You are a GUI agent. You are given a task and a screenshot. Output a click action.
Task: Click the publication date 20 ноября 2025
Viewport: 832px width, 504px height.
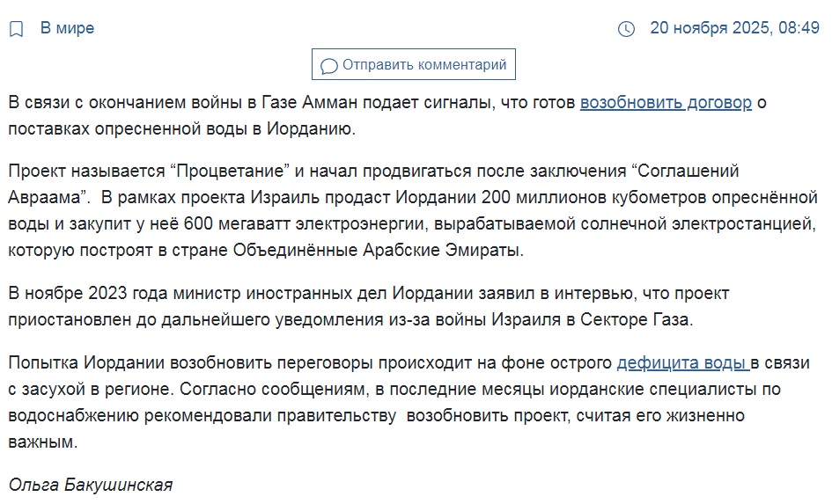click(710, 27)
